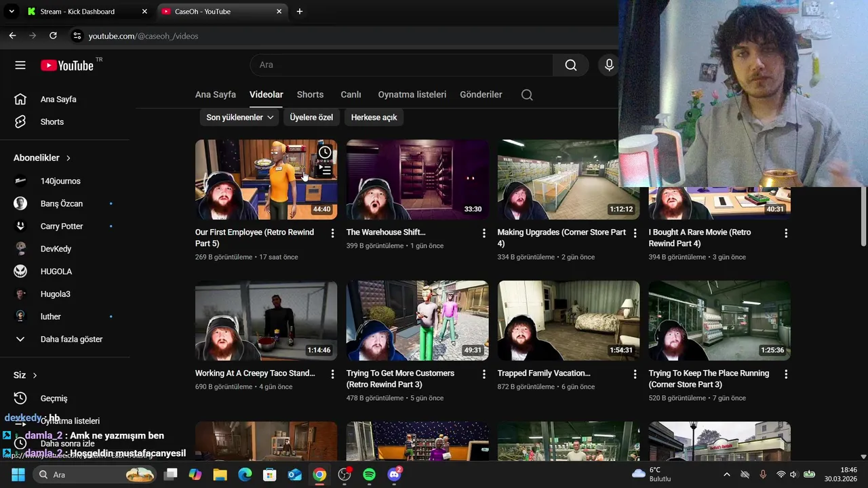This screenshot has width=868, height=488.
Task: Switch to Oynatma listeleri channel tab
Action: (412, 95)
